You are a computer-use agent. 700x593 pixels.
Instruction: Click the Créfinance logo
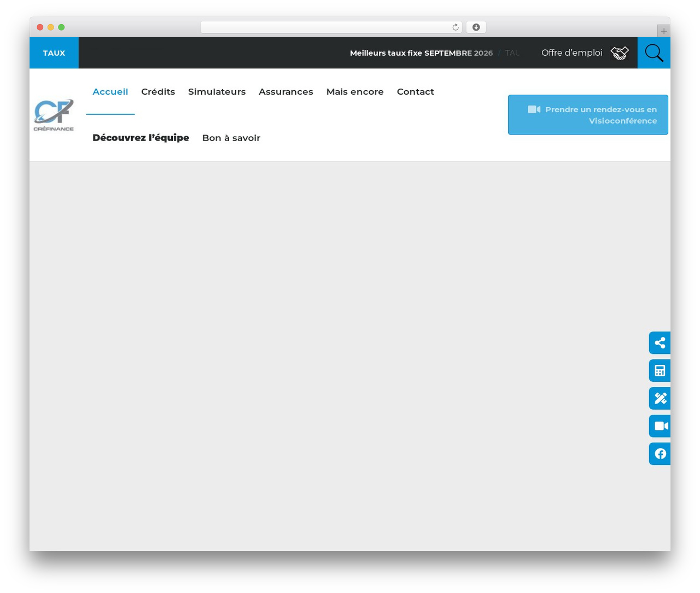click(54, 115)
